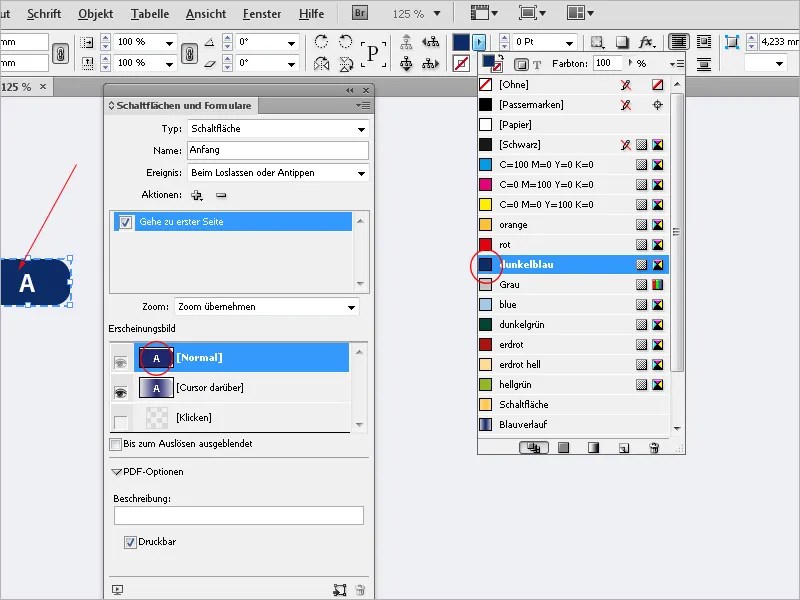
Task: Click the convert to object icon at panel bottom
Action: pyautogui.click(x=339, y=590)
